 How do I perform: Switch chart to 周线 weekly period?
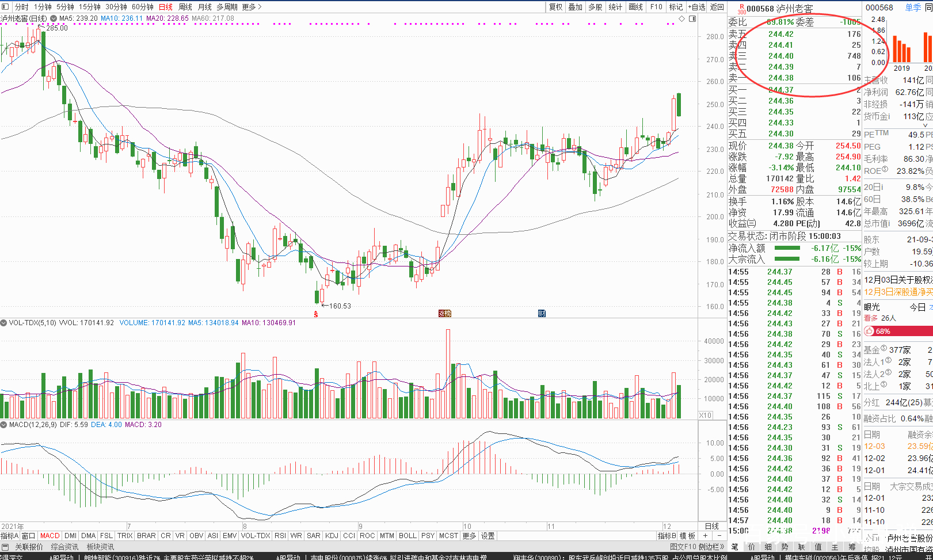click(185, 7)
